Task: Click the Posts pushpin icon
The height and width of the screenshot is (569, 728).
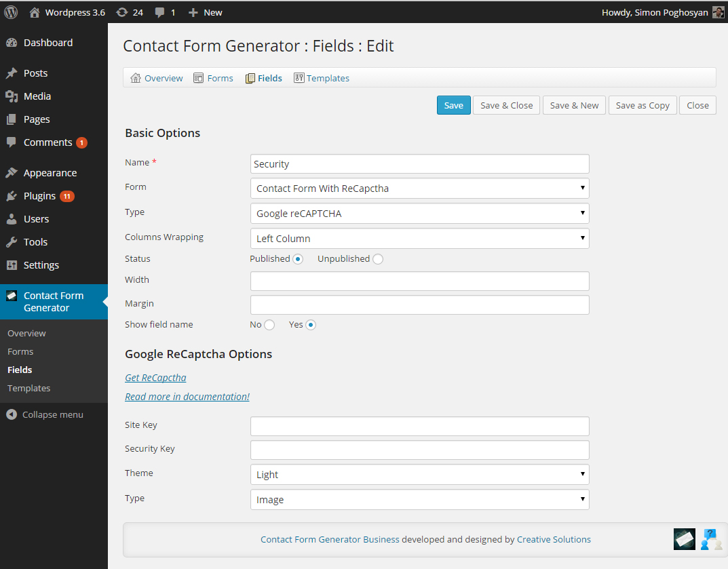Action: click(x=12, y=73)
